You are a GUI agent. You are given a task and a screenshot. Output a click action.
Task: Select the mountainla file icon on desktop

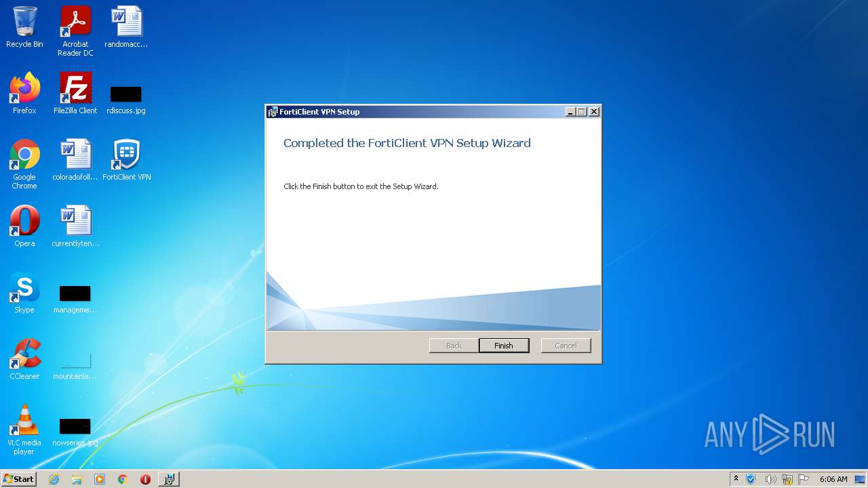pyautogui.click(x=75, y=365)
